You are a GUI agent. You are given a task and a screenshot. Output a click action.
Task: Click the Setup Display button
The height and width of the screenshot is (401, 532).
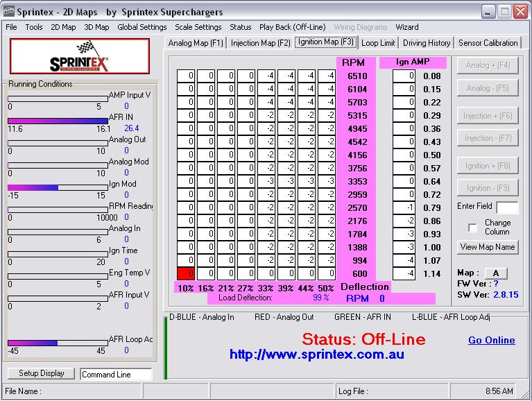[x=42, y=373]
